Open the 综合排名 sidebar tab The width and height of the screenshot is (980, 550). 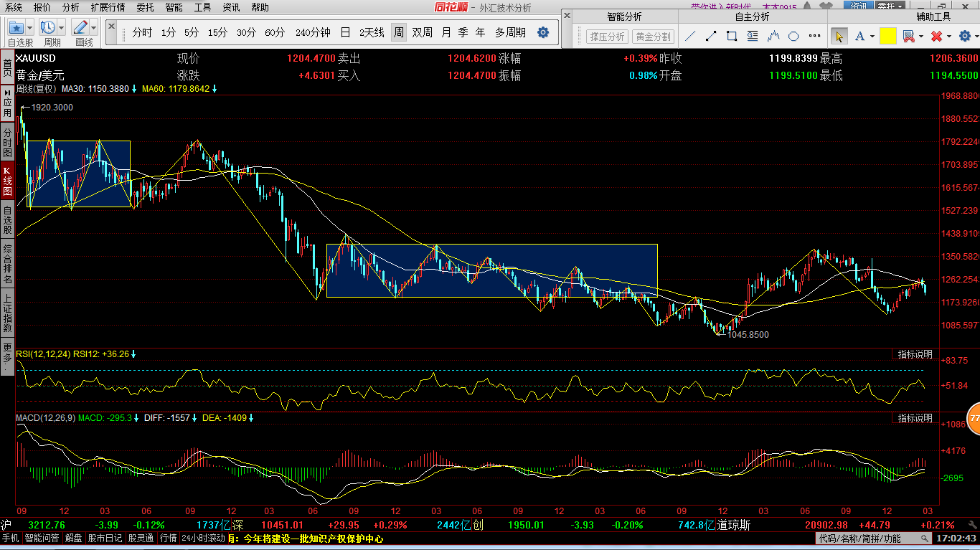point(7,264)
